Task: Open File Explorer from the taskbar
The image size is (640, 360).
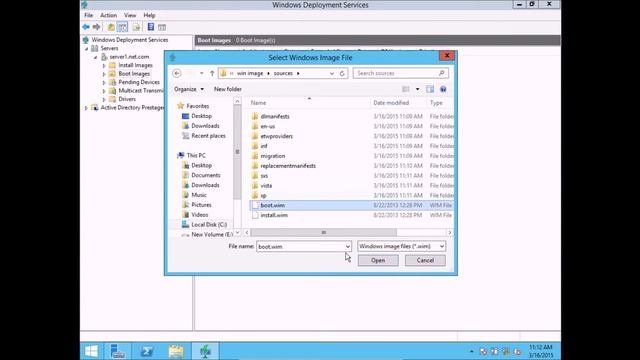Action: pyautogui.click(x=176, y=351)
